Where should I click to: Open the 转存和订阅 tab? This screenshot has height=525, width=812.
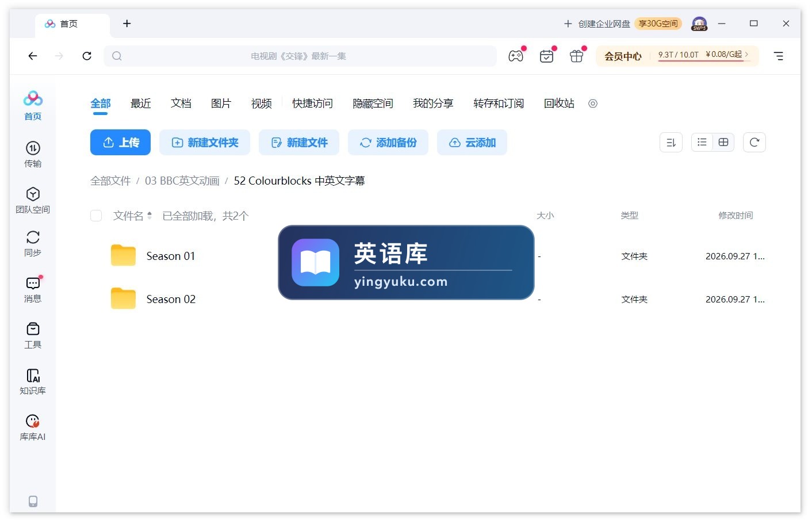(x=499, y=104)
